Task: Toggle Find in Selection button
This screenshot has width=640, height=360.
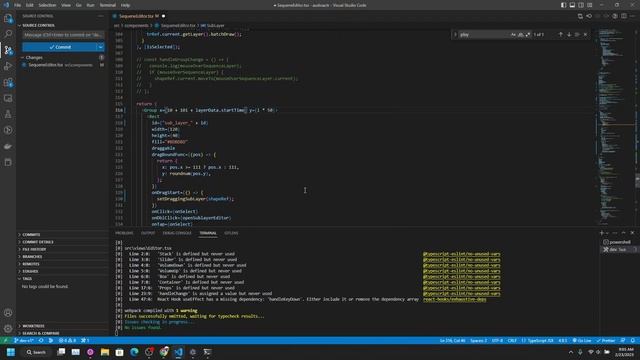Action: pos(577,35)
